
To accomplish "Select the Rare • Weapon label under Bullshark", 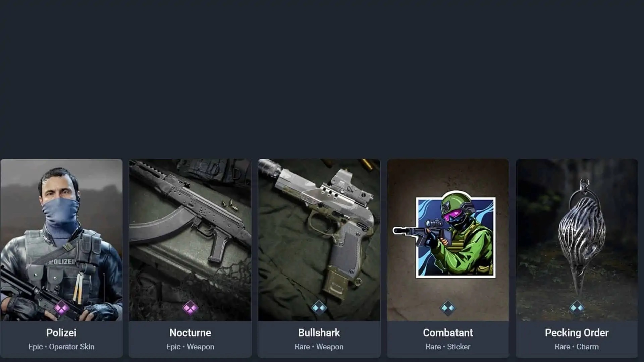I will [x=319, y=347].
